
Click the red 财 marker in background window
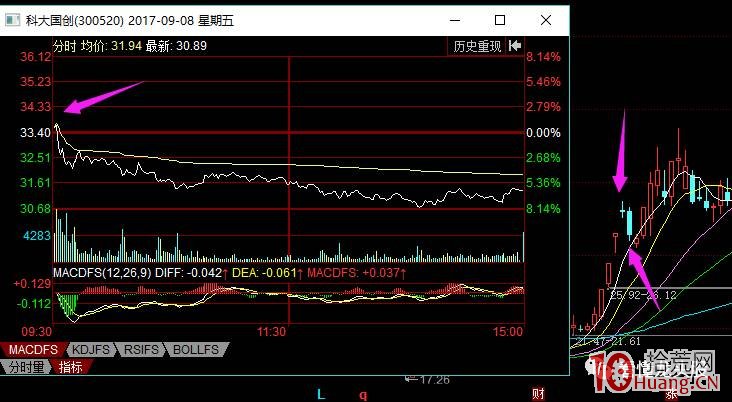(x=538, y=395)
